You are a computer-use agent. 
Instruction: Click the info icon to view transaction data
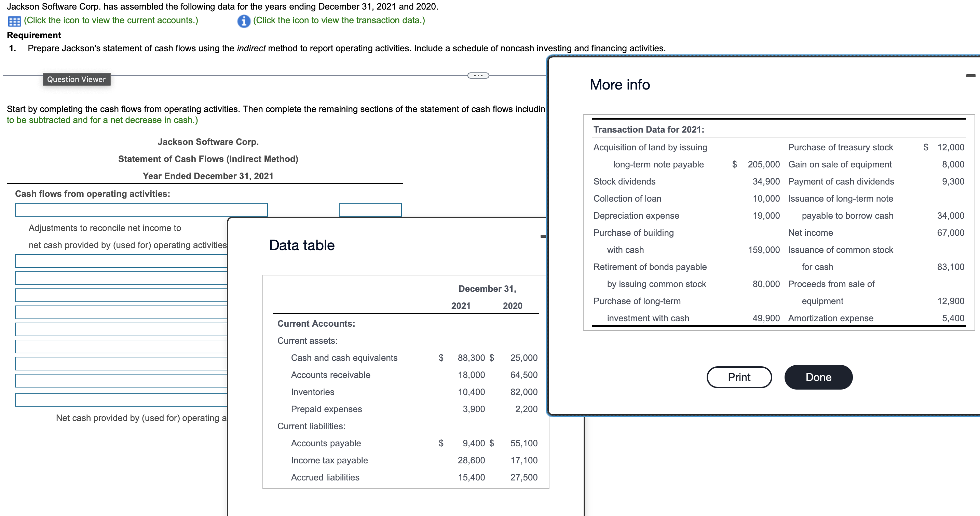click(x=244, y=21)
